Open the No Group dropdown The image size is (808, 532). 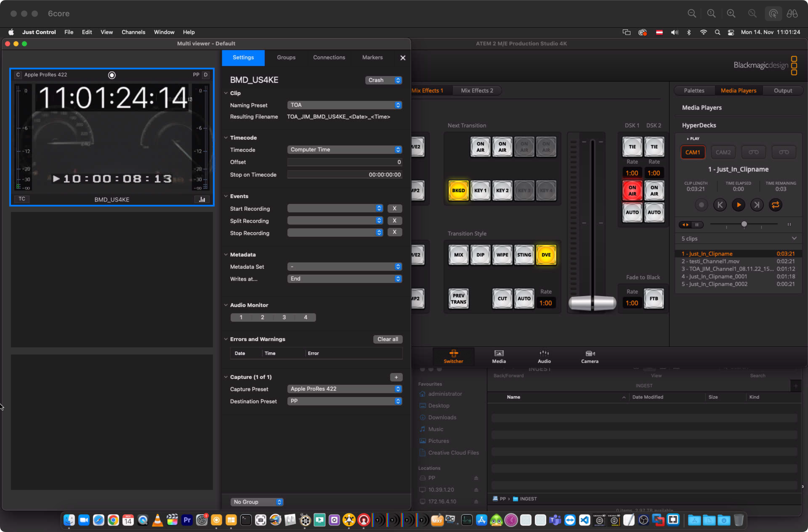[257, 502]
